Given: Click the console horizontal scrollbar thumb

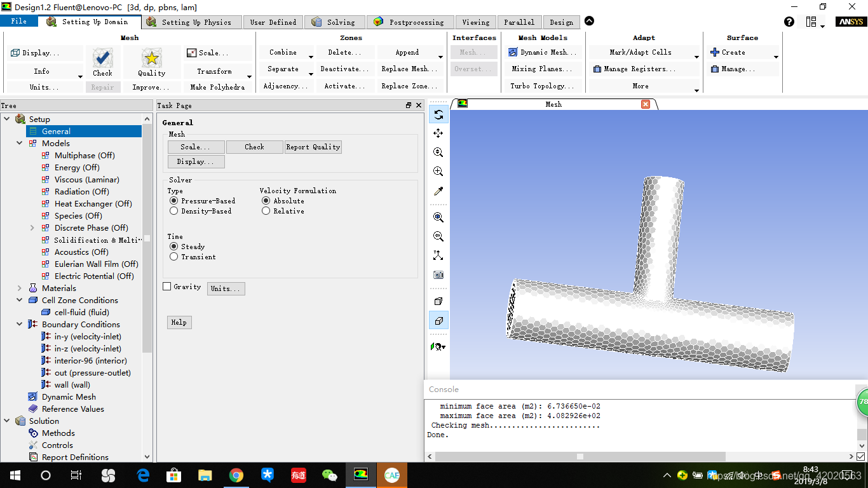Looking at the screenshot, I should pyautogui.click(x=580, y=456).
